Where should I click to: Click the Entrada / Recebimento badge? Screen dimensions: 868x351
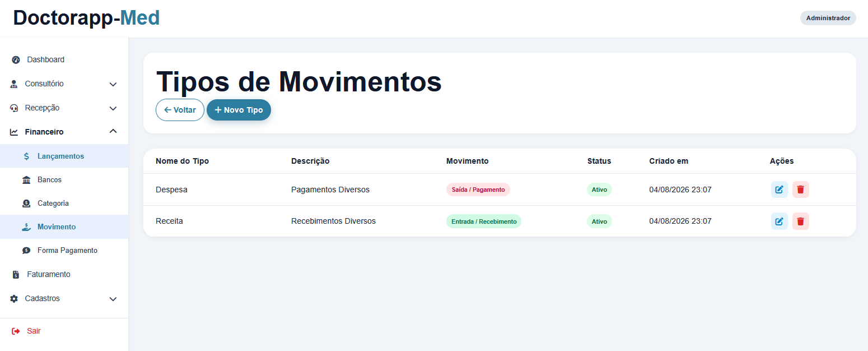coord(484,221)
